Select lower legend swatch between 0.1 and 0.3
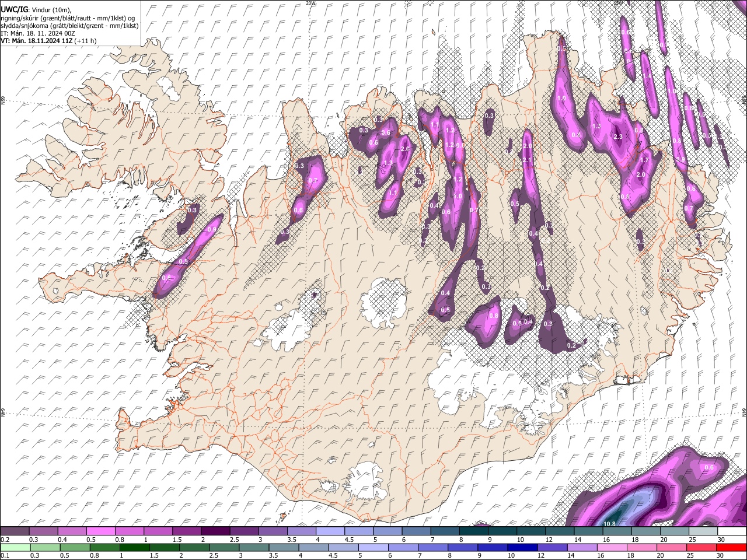 [x=16, y=548]
